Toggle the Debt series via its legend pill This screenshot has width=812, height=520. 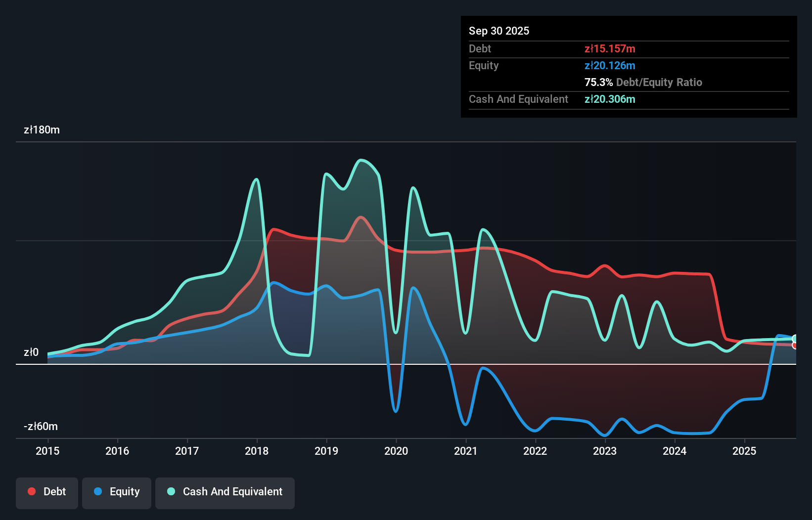(x=47, y=492)
